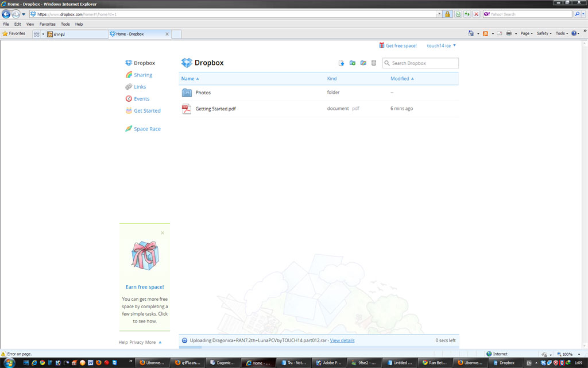Click the Compatibility View icon
This screenshot has width=588, height=368.
[x=458, y=14]
